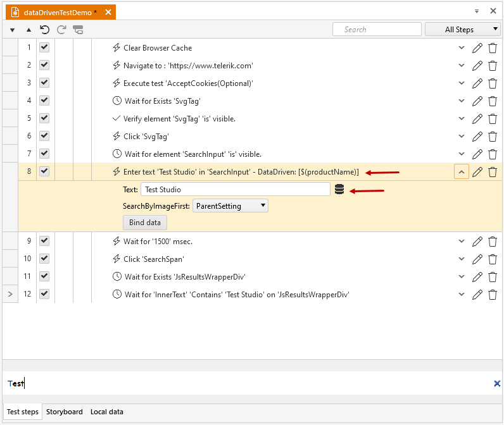Expand step 4 Wait for Exists details
Screen dimensions: 504x425
[462, 101]
